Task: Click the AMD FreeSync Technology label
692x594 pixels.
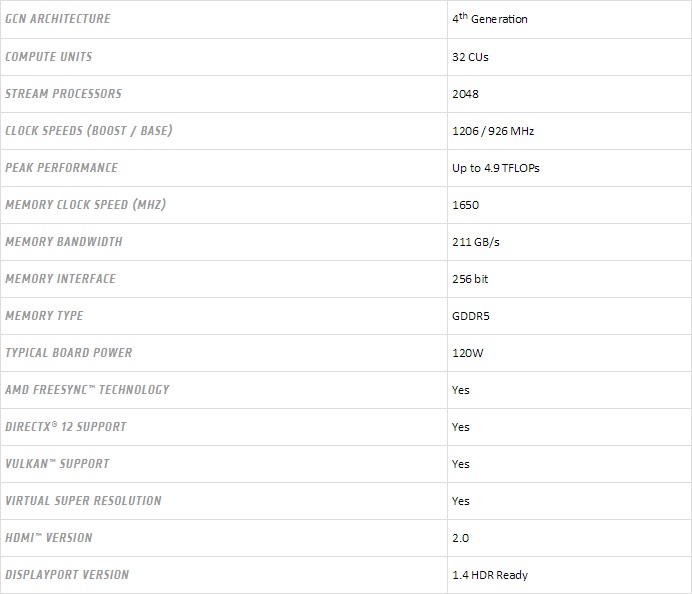Action: (87, 390)
